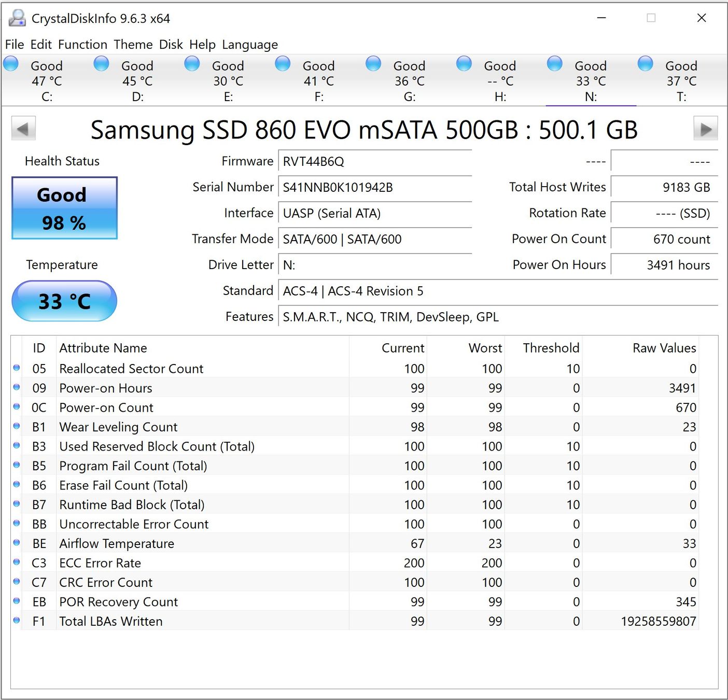Click the status icon for Reallocated Sector Count
The width and height of the screenshot is (728, 700).
pos(17,368)
